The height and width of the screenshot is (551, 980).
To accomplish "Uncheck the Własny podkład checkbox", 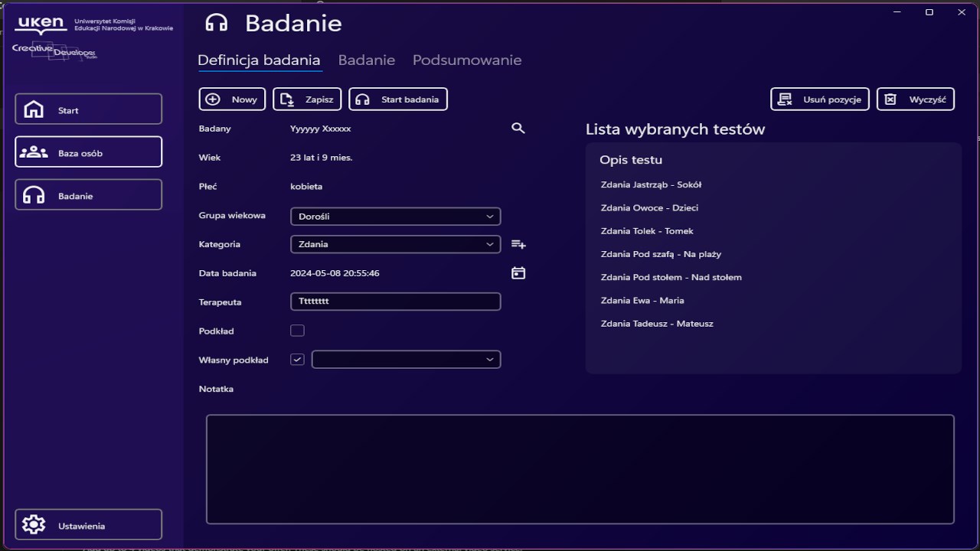I will (x=297, y=360).
